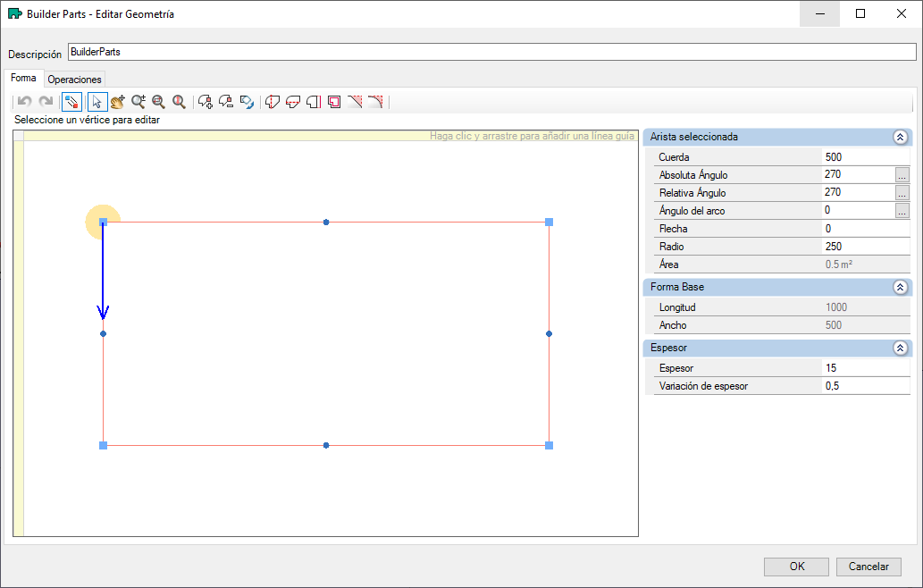Image resolution: width=923 pixels, height=588 pixels.
Task: Click the Descripción text field
Action: [492, 52]
